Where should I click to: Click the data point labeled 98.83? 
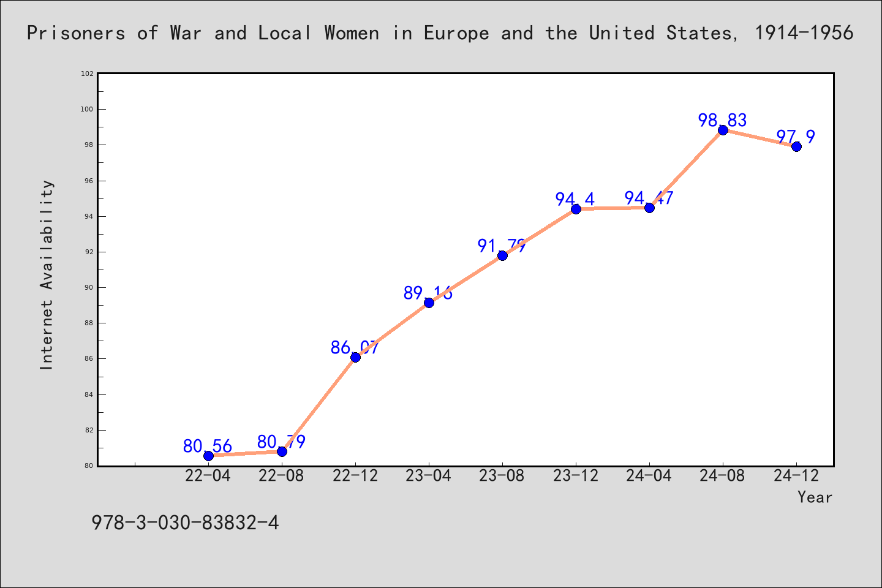pyautogui.click(x=723, y=130)
